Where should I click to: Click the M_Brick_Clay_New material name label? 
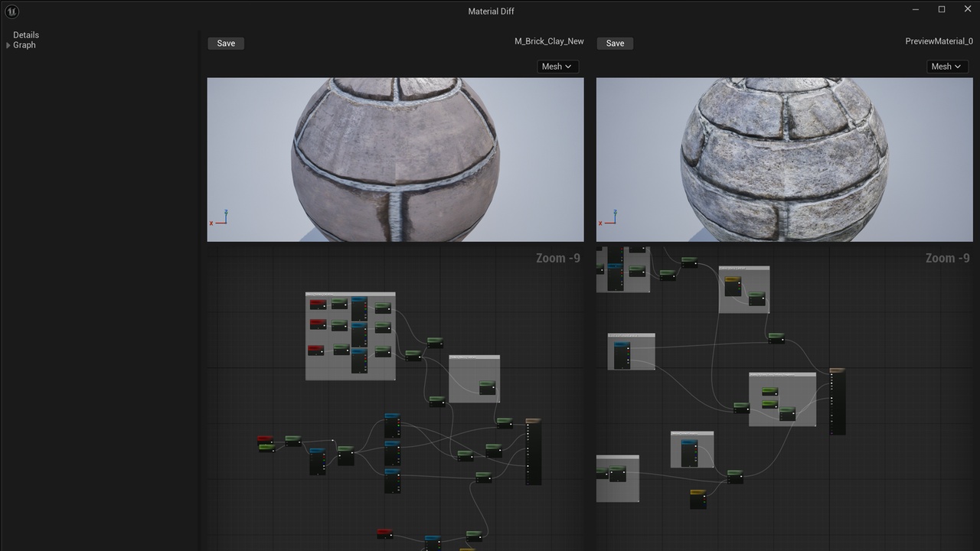point(549,41)
